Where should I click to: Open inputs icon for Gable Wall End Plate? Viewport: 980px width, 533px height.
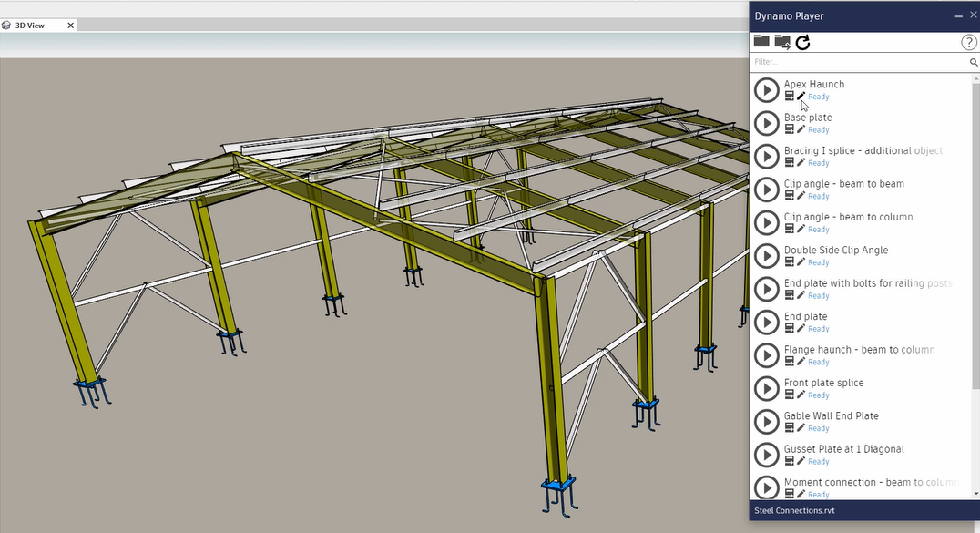(790, 428)
